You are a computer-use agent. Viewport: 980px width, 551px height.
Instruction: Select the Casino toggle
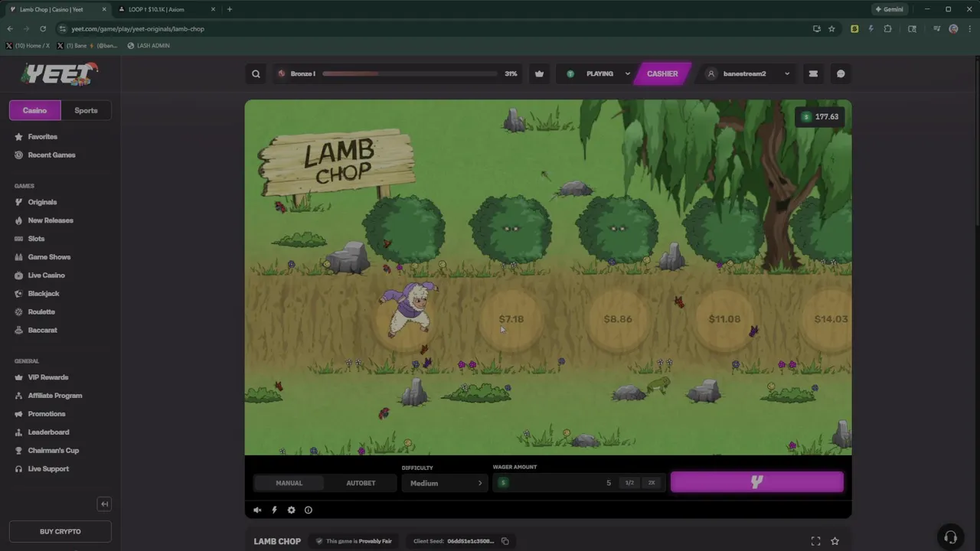click(x=34, y=110)
